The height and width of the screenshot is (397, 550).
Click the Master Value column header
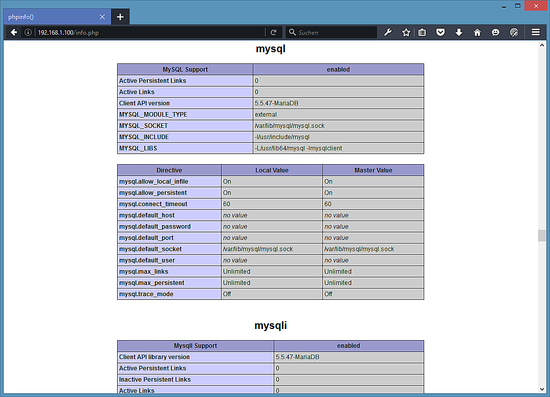373,170
